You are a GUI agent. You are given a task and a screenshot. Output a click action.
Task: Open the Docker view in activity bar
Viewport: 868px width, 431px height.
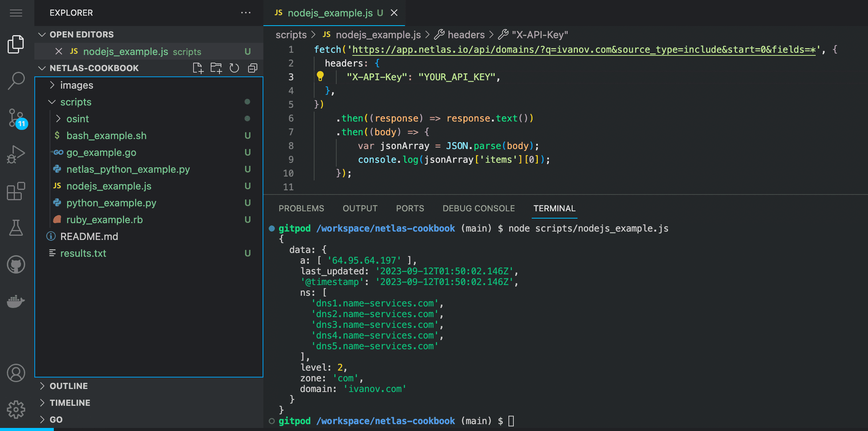16,301
